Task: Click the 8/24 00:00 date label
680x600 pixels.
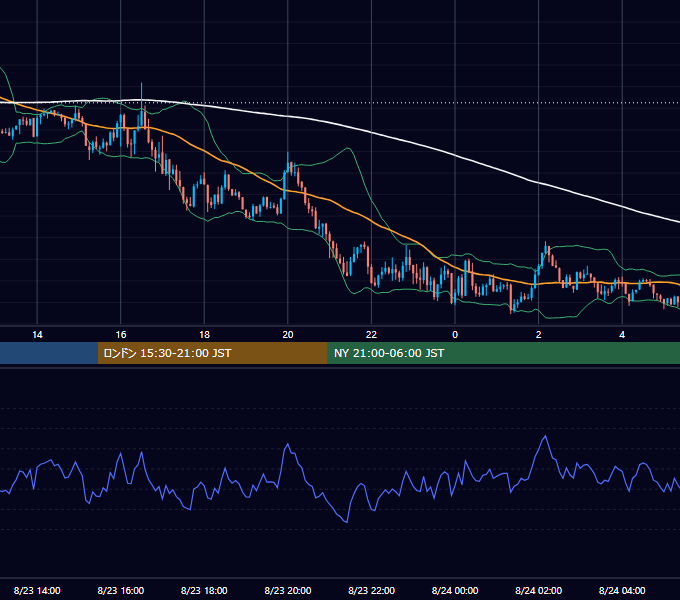Action: pos(455,590)
